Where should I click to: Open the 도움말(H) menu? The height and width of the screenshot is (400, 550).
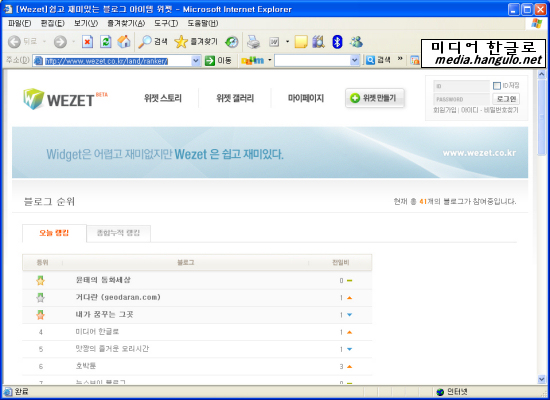(x=202, y=23)
